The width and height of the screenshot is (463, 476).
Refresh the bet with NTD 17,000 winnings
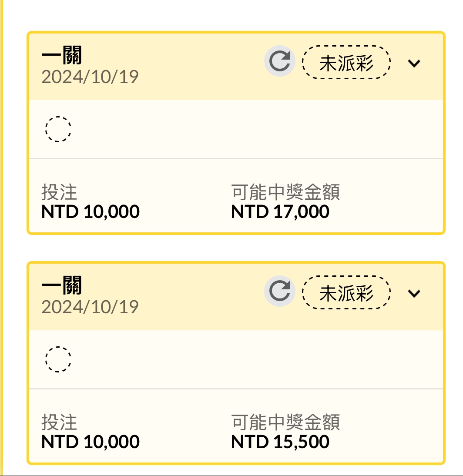(279, 61)
